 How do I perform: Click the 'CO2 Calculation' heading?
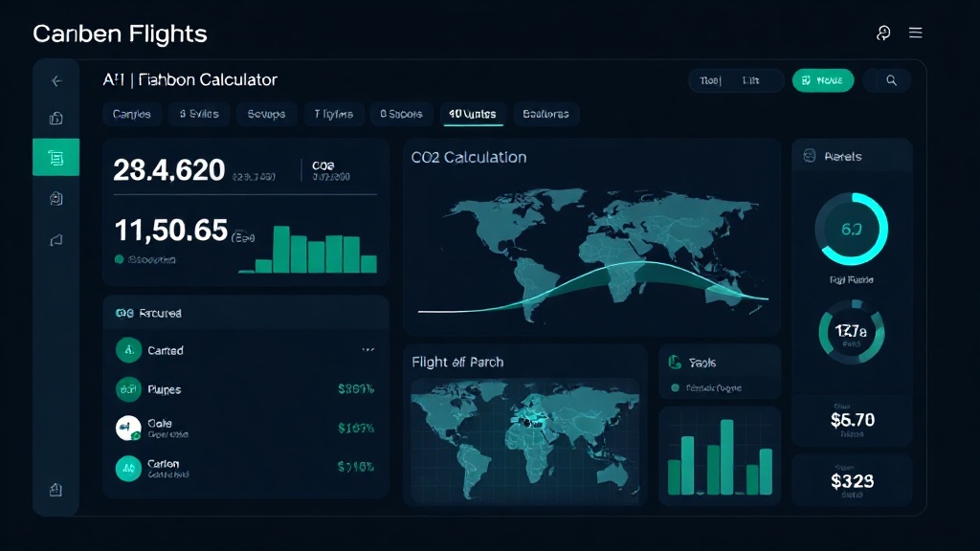click(x=469, y=158)
